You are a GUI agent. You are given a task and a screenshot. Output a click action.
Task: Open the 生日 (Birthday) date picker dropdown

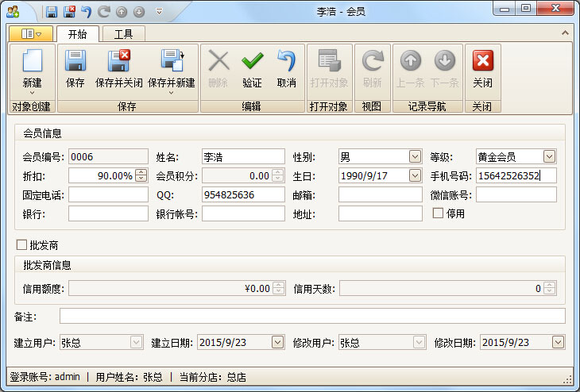[x=415, y=175]
